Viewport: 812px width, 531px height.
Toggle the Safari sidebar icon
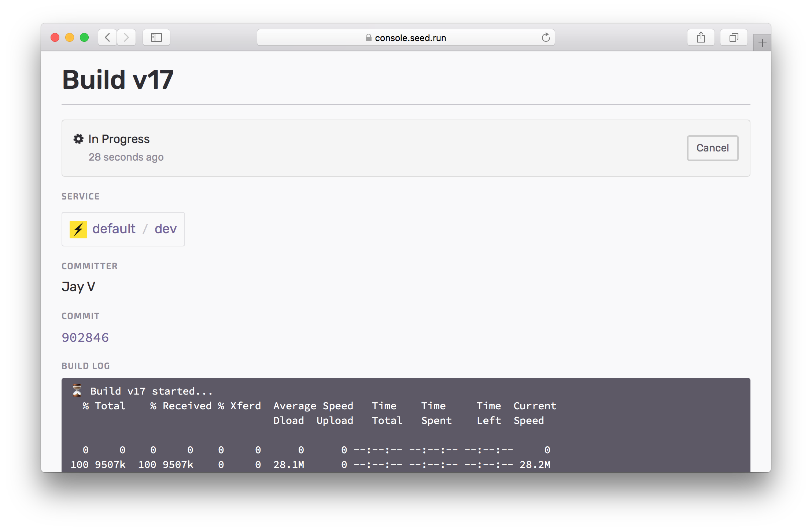[x=156, y=37]
